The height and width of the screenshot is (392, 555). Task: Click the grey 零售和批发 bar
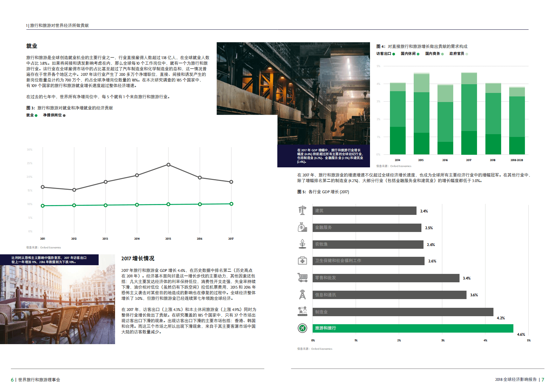coord(386,278)
